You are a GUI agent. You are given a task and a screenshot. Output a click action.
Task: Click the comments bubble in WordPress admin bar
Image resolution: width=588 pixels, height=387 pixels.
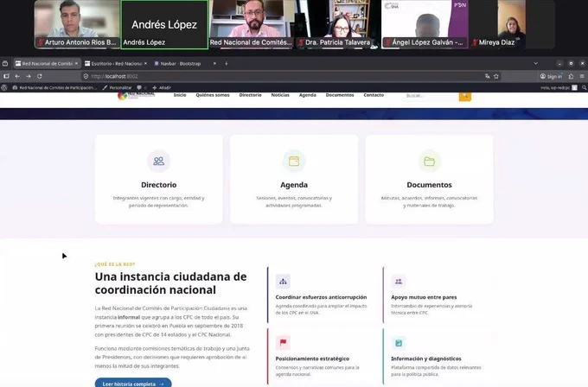coord(139,87)
